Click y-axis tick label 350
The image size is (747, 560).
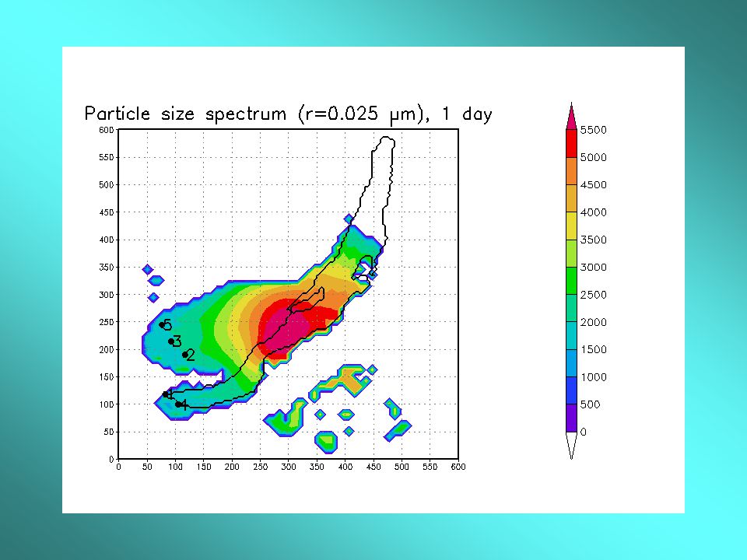coord(107,267)
